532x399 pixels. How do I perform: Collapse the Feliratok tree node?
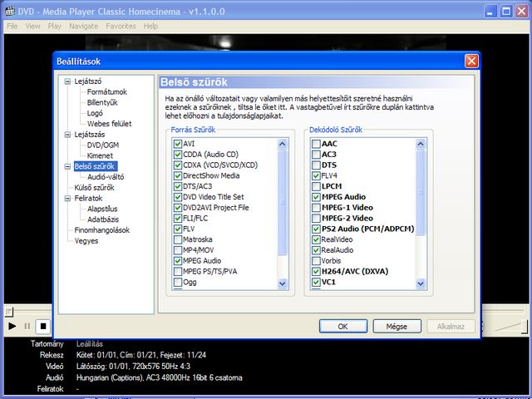coord(67,199)
